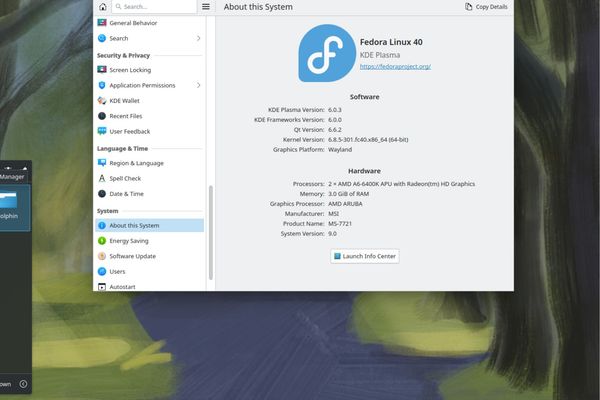Image resolution: width=600 pixels, height=400 pixels.
Task: Click the Users icon
Action: 102,271
